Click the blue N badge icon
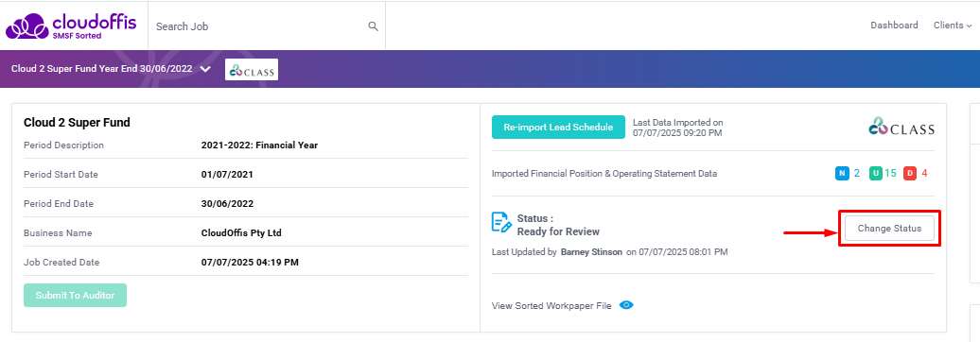The height and width of the screenshot is (342, 980). click(842, 174)
